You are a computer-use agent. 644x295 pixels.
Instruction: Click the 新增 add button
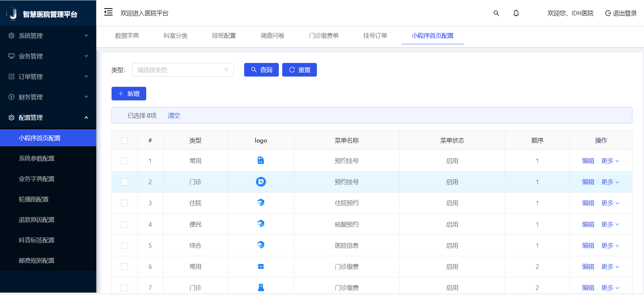[x=129, y=94]
